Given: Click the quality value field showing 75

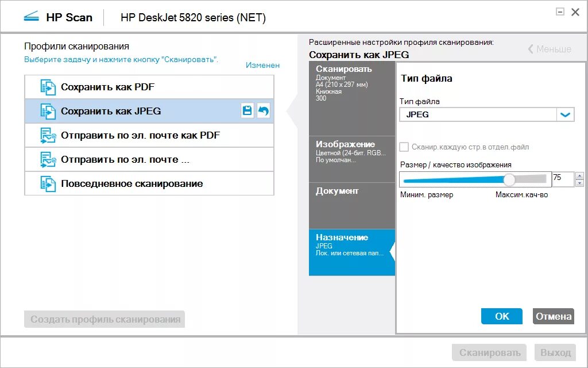Looking at the screenshot, I should coord(563,179).
